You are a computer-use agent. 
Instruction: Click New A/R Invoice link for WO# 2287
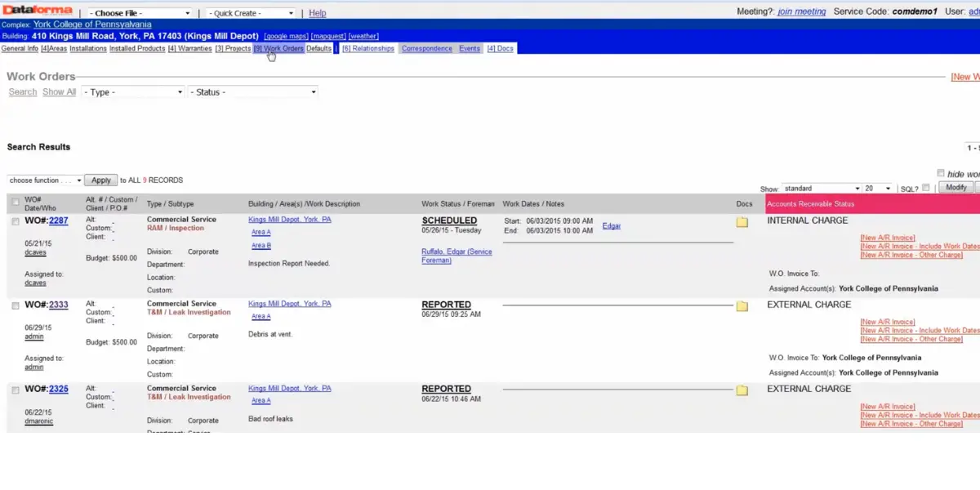click(x=888, y=238)
